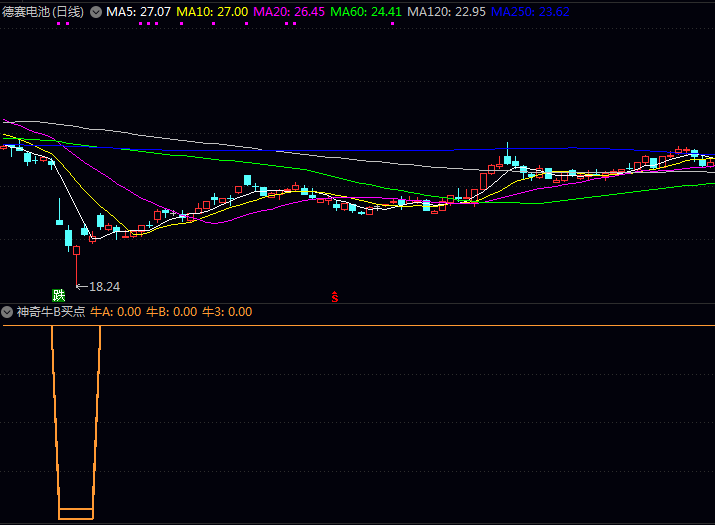Click the 牛A: 0.00 indicator value

pos(116,312)
